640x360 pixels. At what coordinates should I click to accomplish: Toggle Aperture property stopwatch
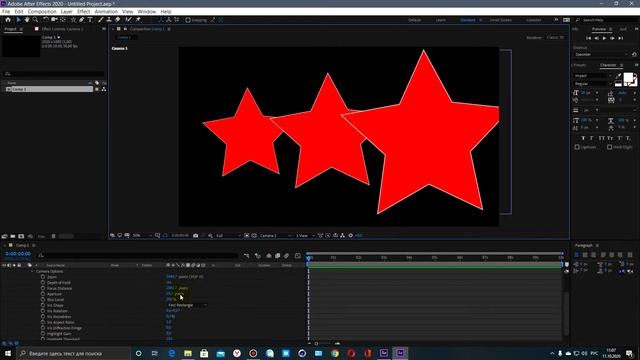(43, 294)
